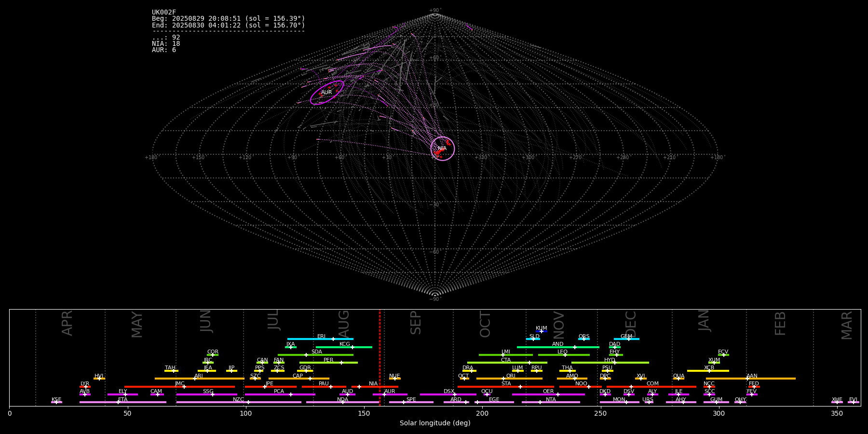Click the KUM shower label in the timeline
This screenshot has height=434, width=868.
[542, 328]
